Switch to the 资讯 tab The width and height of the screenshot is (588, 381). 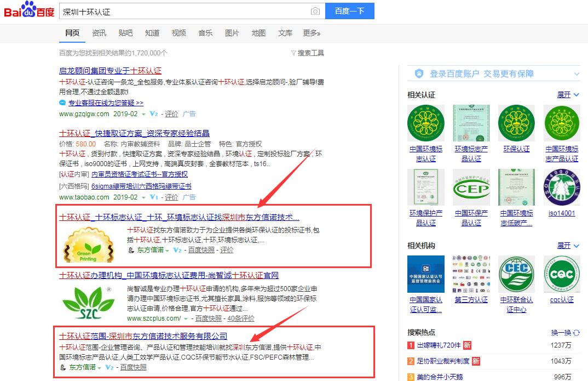point(99,33)
